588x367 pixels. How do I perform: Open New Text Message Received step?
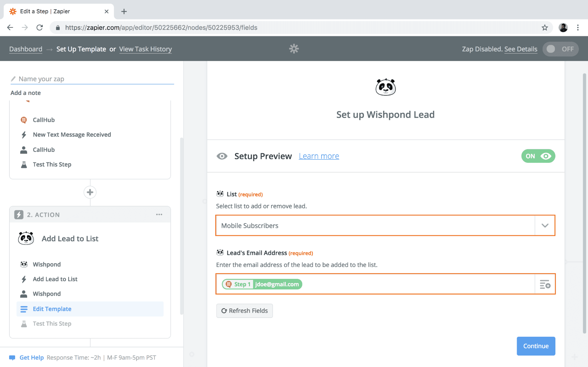72,135
